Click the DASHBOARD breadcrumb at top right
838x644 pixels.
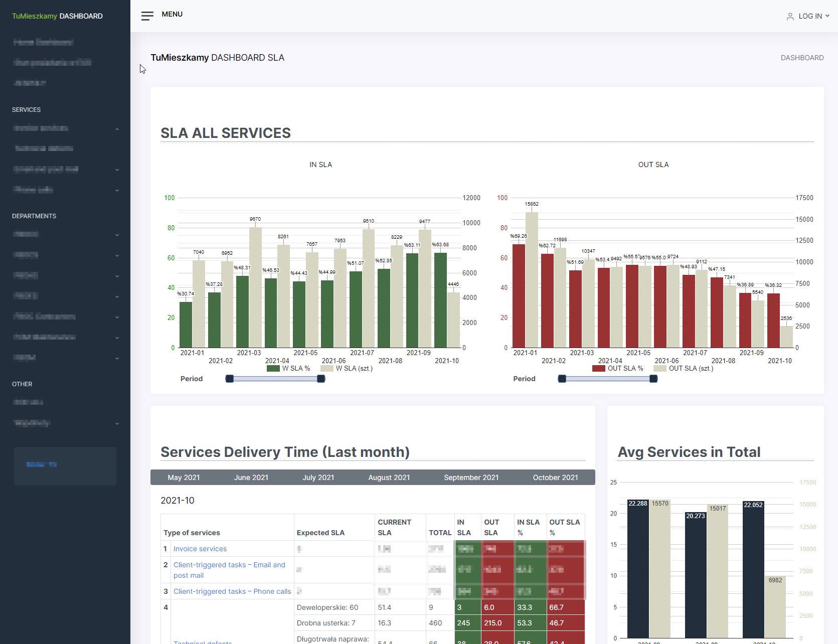[802, 58]
